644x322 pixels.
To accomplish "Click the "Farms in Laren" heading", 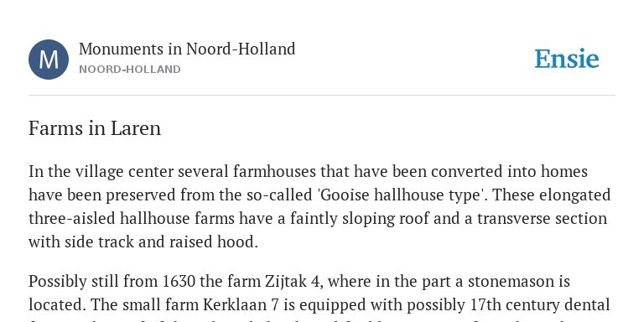I will (x=95, y=128).
